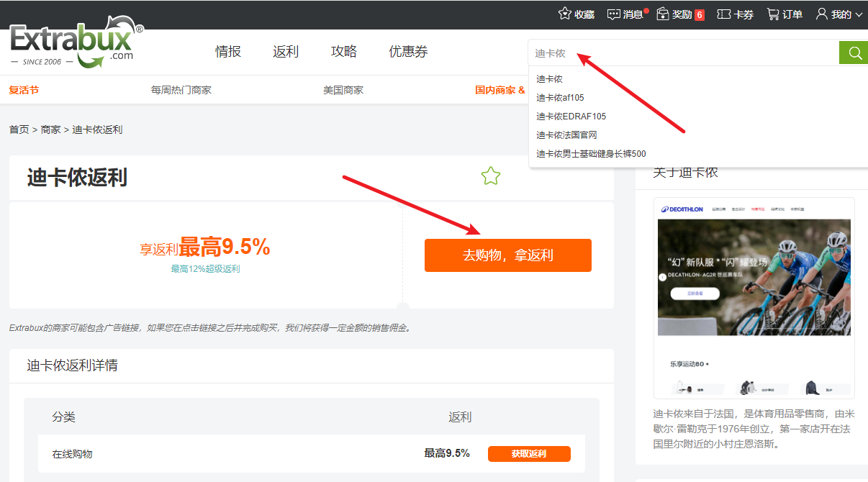Toggle the star to favorite 迪卡侬返利
The height and width of the screenshot is (482, 868).
pyautogui.click(x=491, y=175)
